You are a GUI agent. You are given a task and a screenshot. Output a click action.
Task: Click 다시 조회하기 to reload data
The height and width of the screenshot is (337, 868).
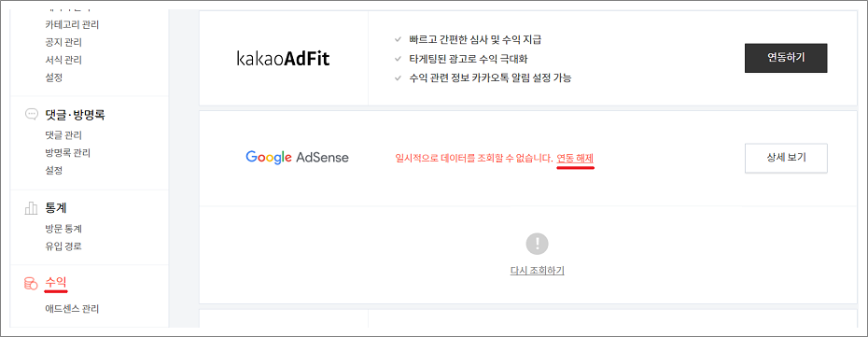[x=537, y=271]
